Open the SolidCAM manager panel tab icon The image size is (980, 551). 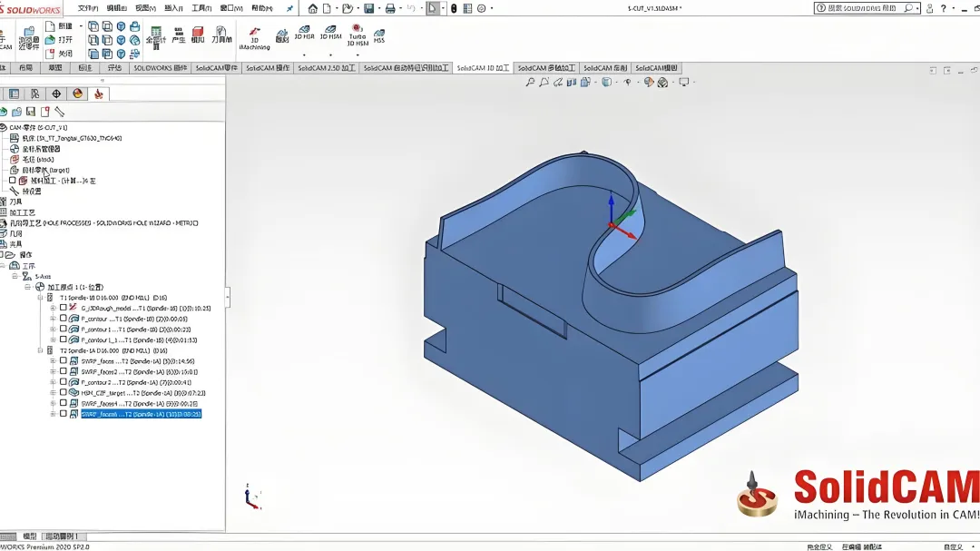pyautogui.click(x=98, y=93)
